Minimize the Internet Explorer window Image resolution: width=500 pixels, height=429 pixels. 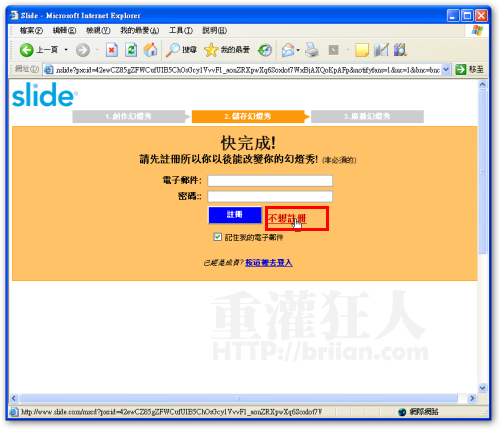[453, 16]
